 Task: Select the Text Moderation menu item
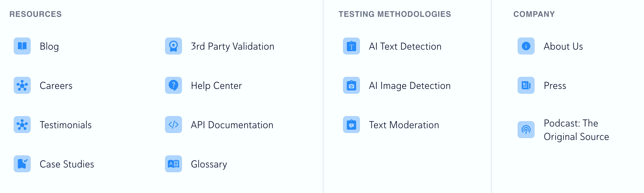click(x=404, y=125)
